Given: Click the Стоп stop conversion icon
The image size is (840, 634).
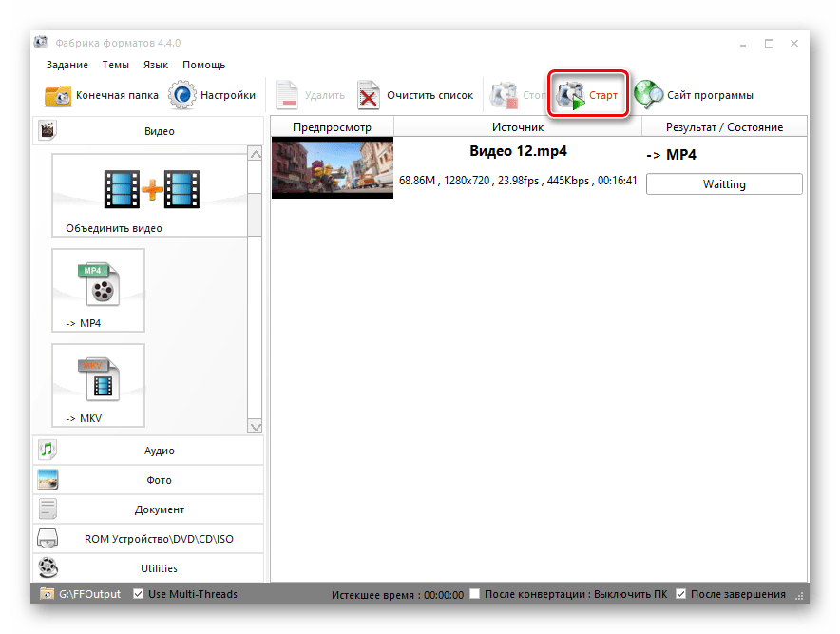Looking at the screenshot, I should 505,95.
